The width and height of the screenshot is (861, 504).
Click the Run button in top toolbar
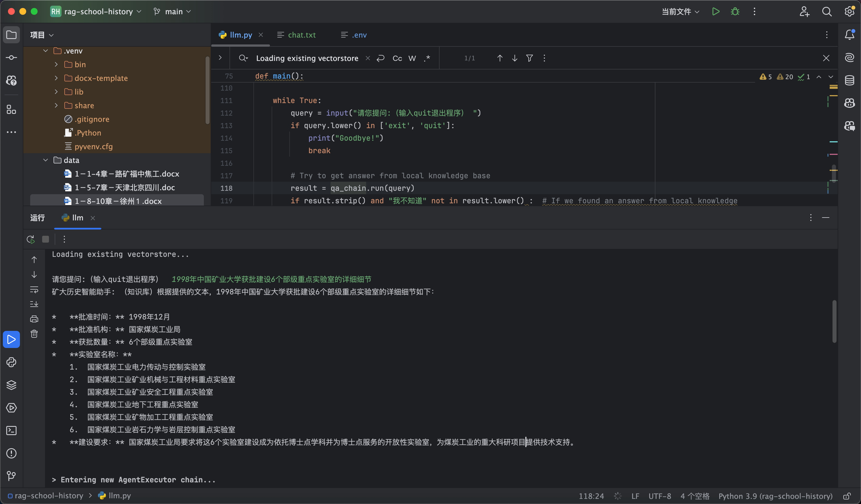point(716,12)
